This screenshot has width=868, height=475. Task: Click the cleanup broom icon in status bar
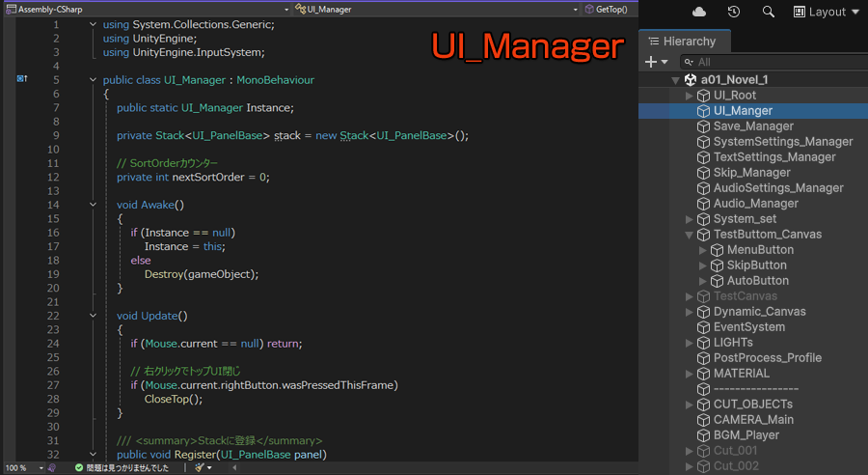[x=199, y=467]
